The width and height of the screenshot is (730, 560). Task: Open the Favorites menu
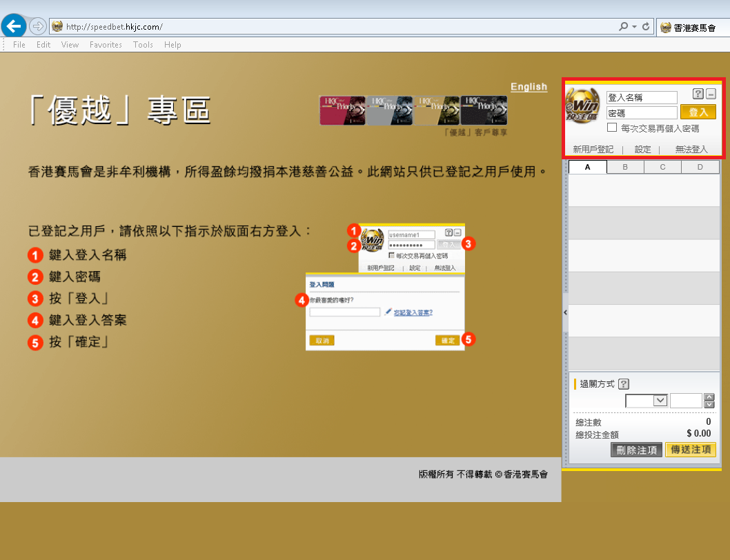point(106,45)
